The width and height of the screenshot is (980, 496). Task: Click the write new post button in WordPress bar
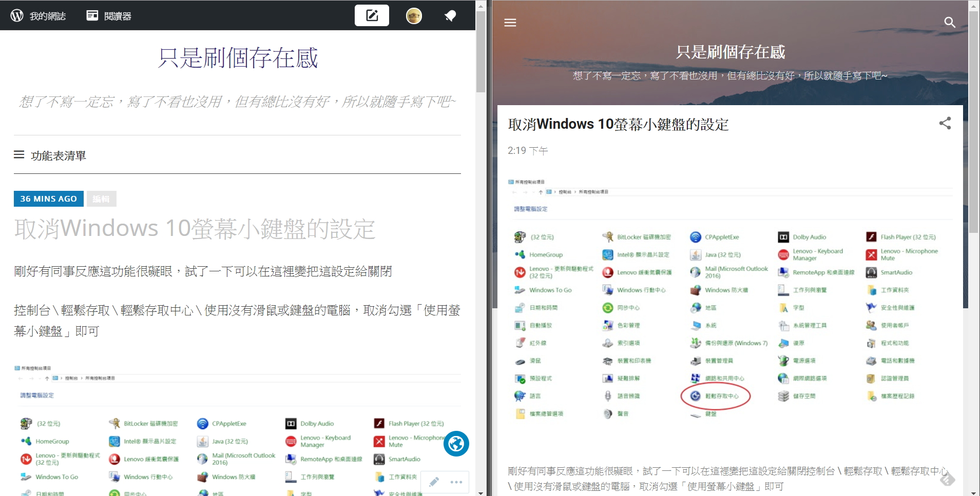point(372,15)
